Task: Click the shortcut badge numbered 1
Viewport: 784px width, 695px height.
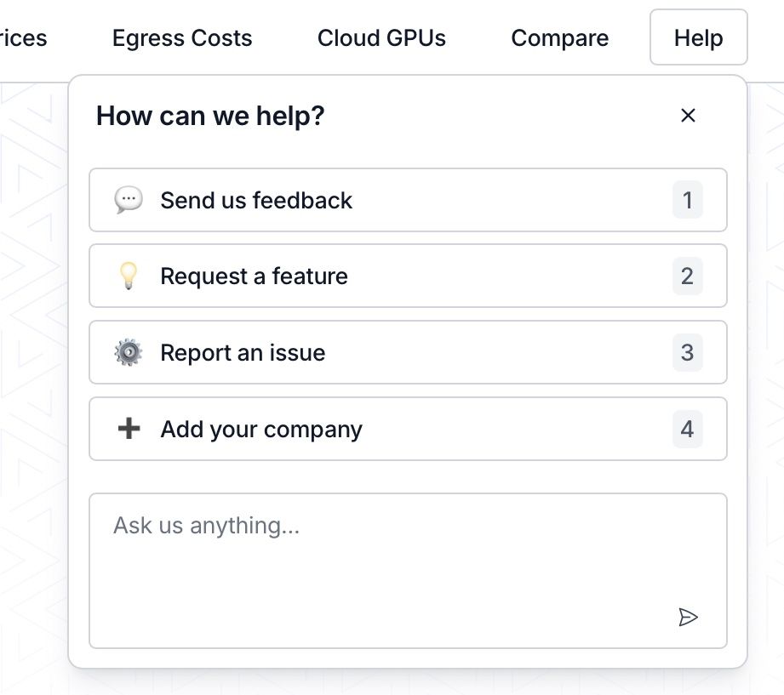Action: coord(687,201)
